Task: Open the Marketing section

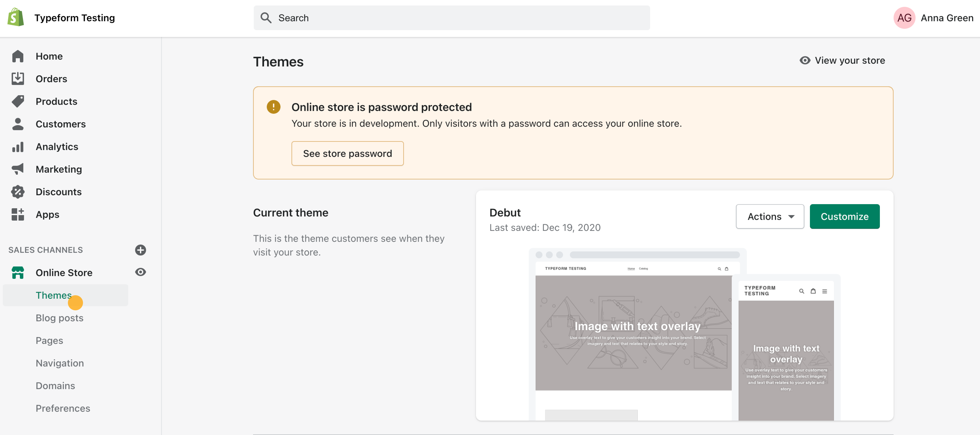Action: pos(59,169)
